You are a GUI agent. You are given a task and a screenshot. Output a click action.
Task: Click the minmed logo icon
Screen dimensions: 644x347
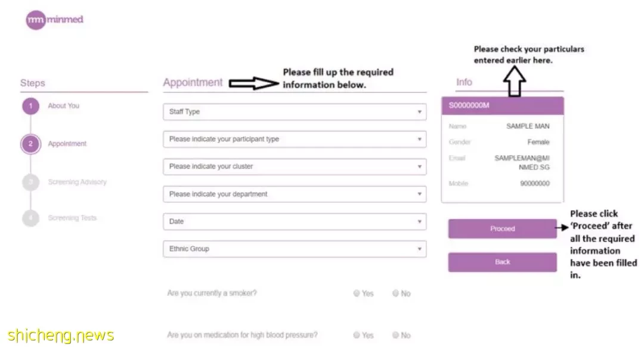(x=36, y=20)
